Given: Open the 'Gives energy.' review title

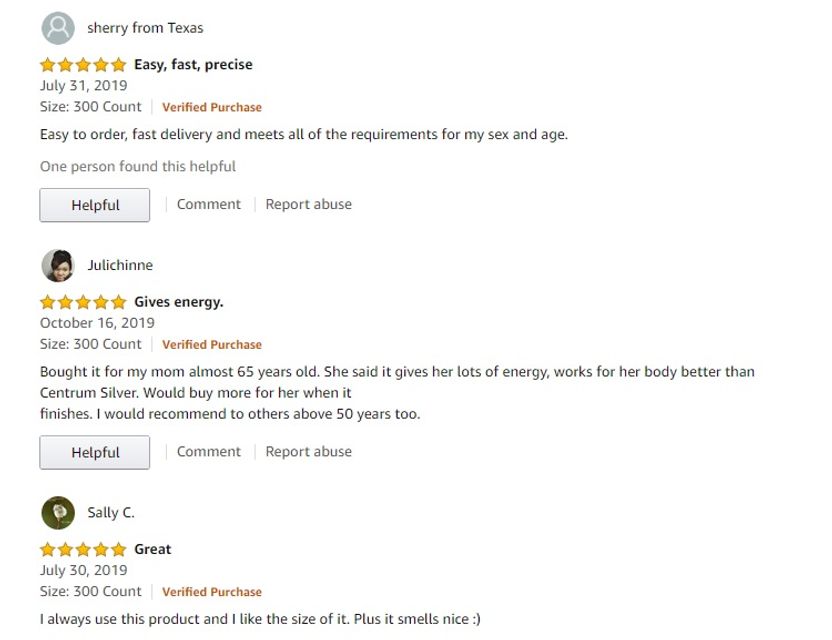Looking at the screenshot, I should point(179,302).
